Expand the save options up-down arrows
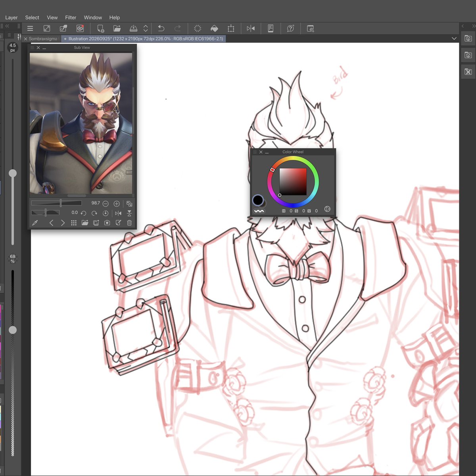 click(x=146, y=29)
